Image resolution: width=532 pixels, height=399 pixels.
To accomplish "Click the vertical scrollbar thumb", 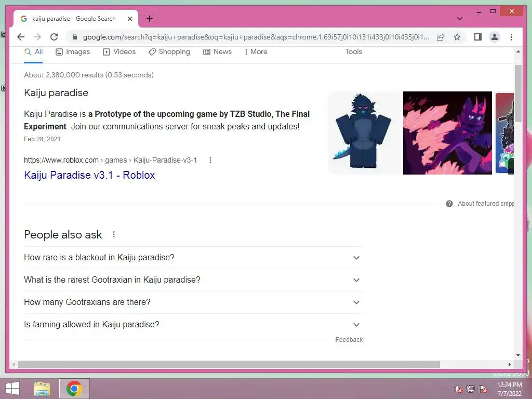I will pos(518,94).
